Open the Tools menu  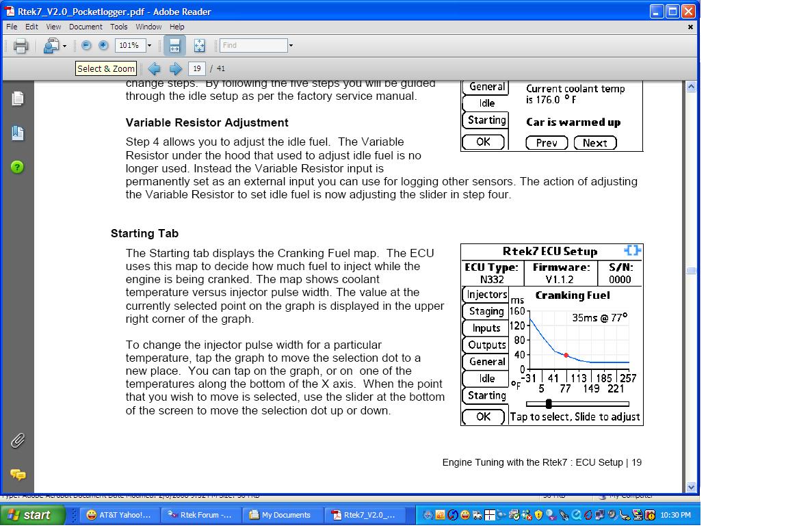pos(119,27)
